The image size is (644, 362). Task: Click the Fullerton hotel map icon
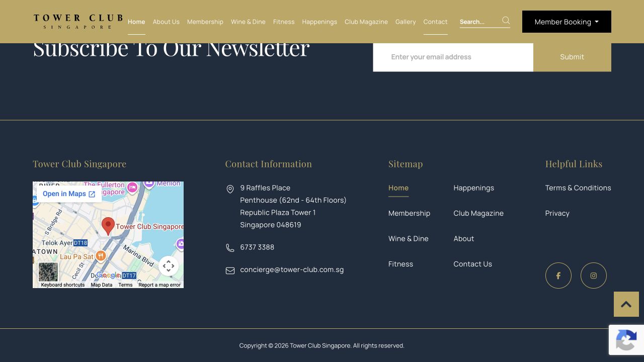tap(132, 188)
